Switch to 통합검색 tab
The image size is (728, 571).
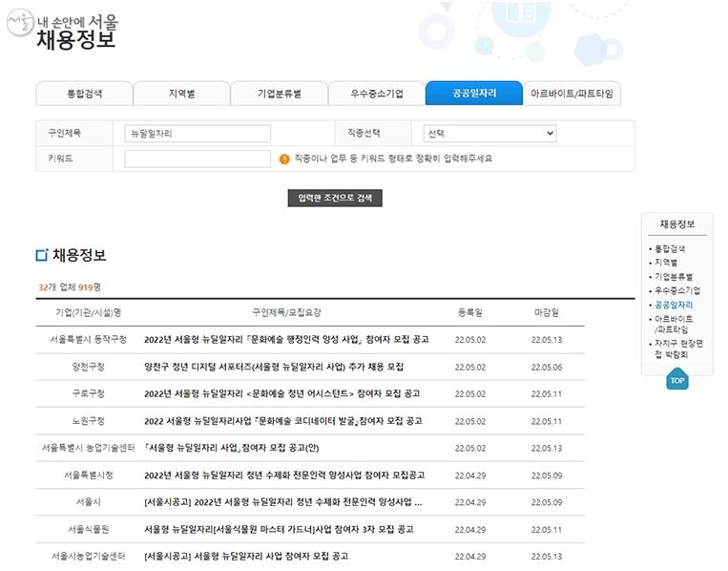(x=85, y=94)
